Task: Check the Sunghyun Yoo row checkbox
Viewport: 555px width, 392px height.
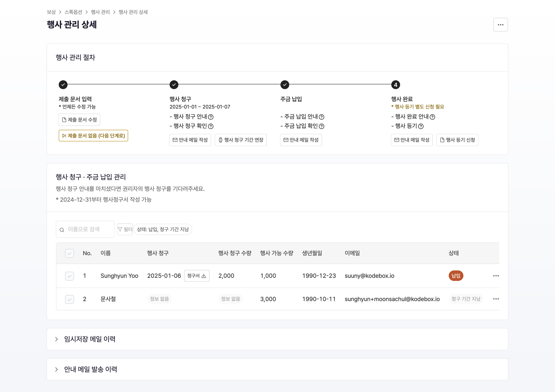Action: pyautogui.click(x=69, y=276)
